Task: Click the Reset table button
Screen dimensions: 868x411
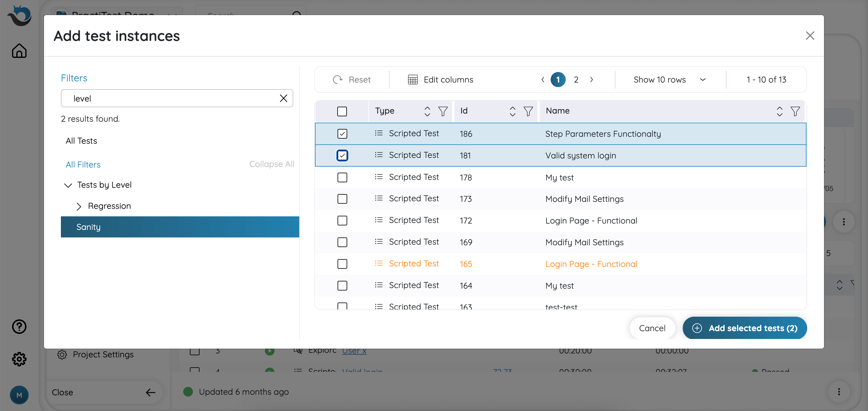Action: click(x=352, y=80)
